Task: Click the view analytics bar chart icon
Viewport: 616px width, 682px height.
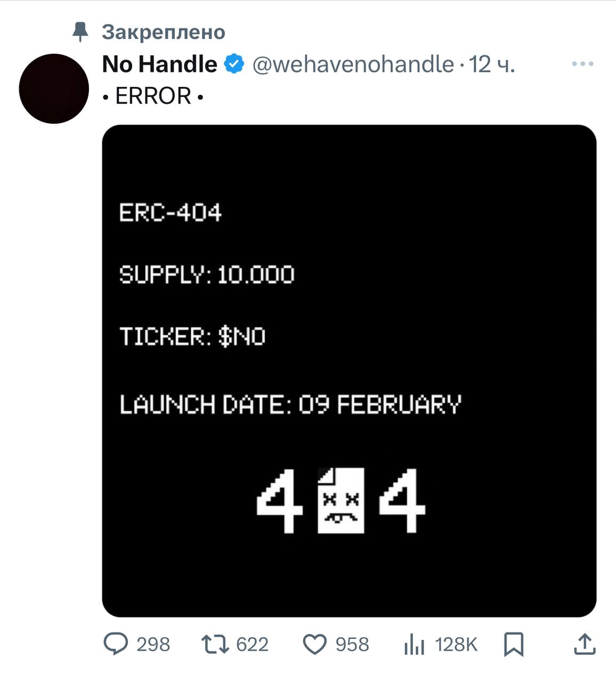Action: click(414, 644)
